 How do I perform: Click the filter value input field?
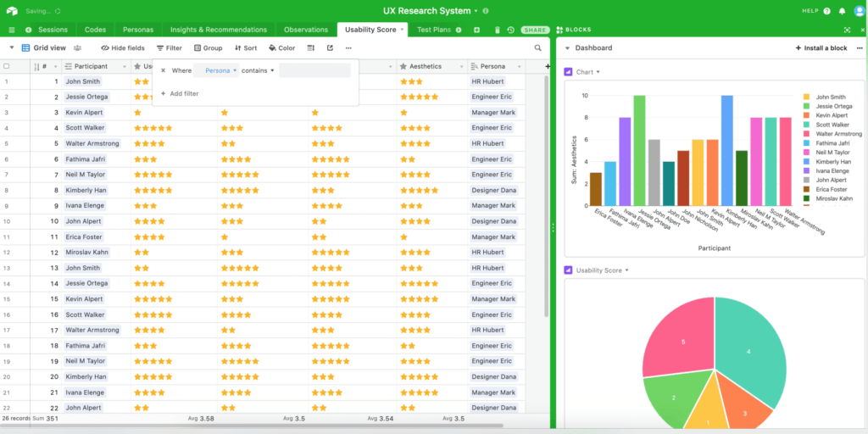tap(314, 70)
